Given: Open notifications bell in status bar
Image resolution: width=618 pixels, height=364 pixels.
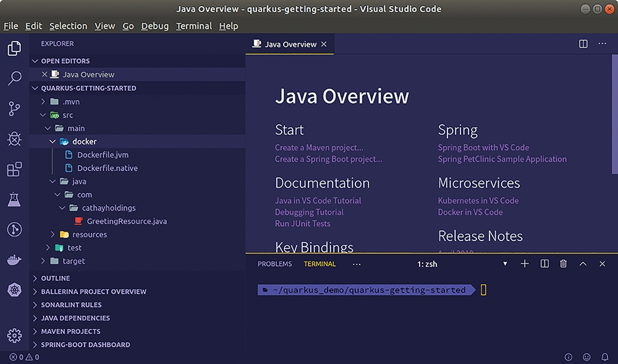Looking at the screenshot, I should (604, 357).
